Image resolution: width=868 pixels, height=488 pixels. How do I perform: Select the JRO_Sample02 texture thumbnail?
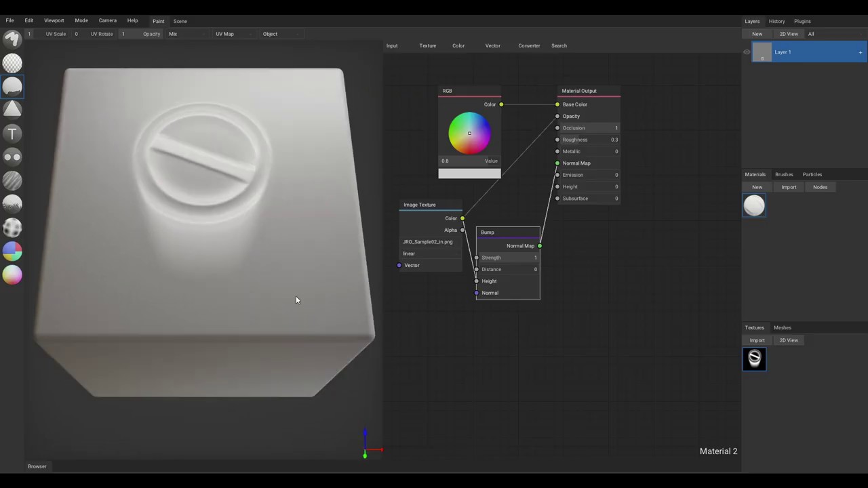click(x=754, y=359)
